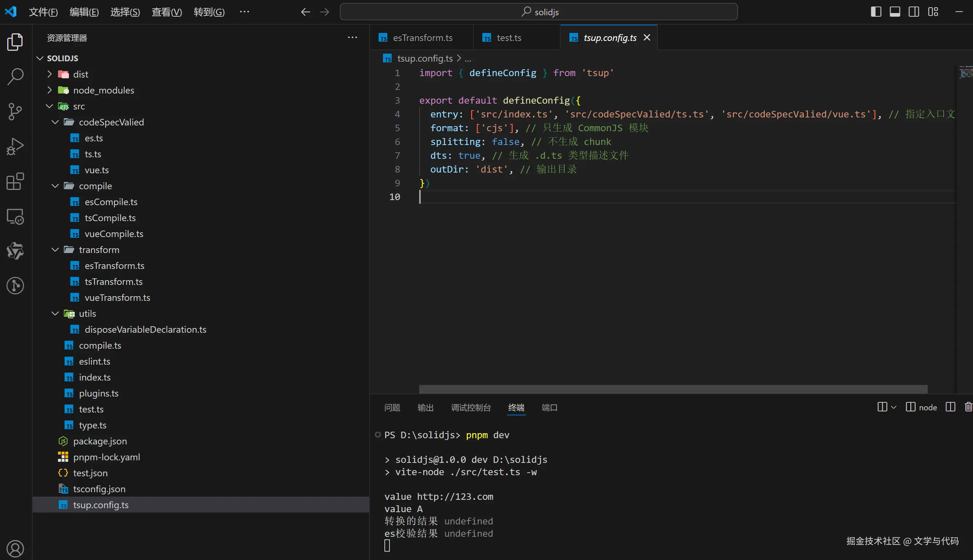Open the Run and Debug view
Viewport: 973px width, 560px height.
click(15, 146)
